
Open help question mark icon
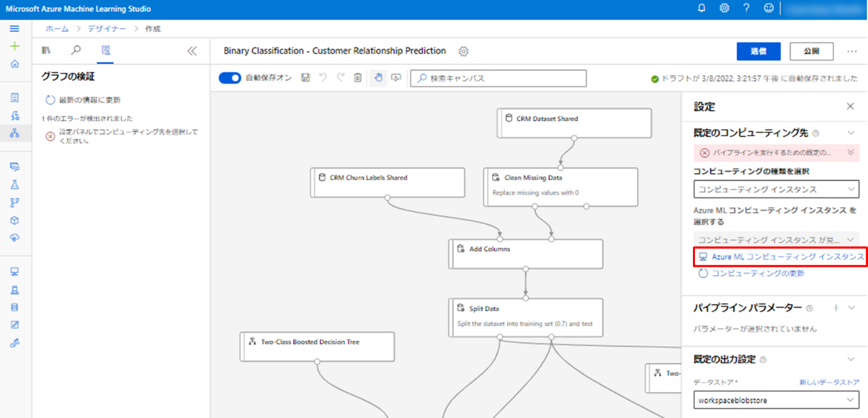pyautogui.click(x=746, y=9)
